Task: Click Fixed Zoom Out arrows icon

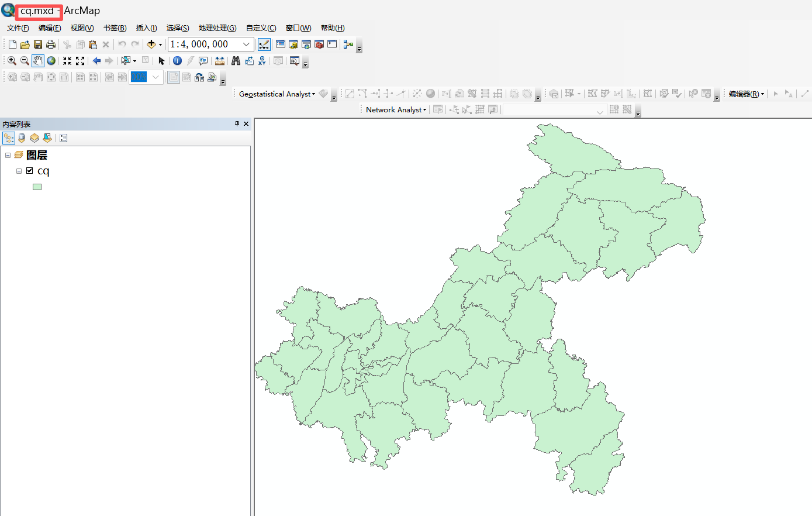Action: pyautogui.click(x=80, y=61)
